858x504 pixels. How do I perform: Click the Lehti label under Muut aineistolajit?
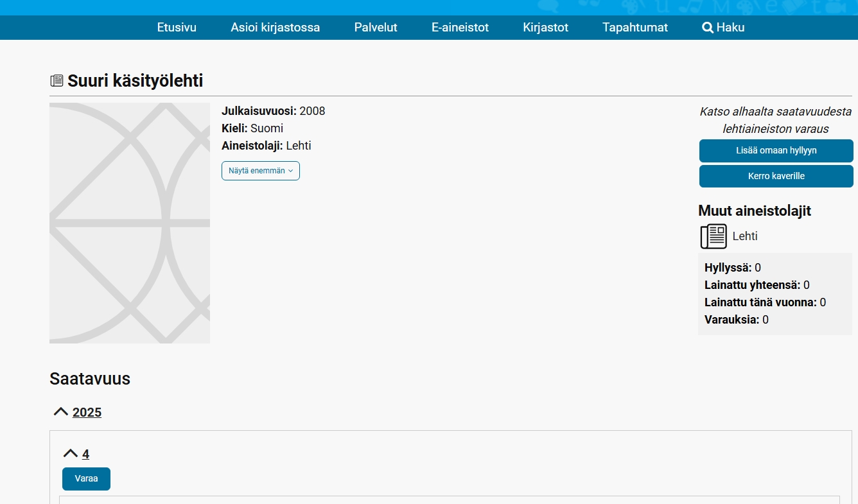click(x=745, y=236)
